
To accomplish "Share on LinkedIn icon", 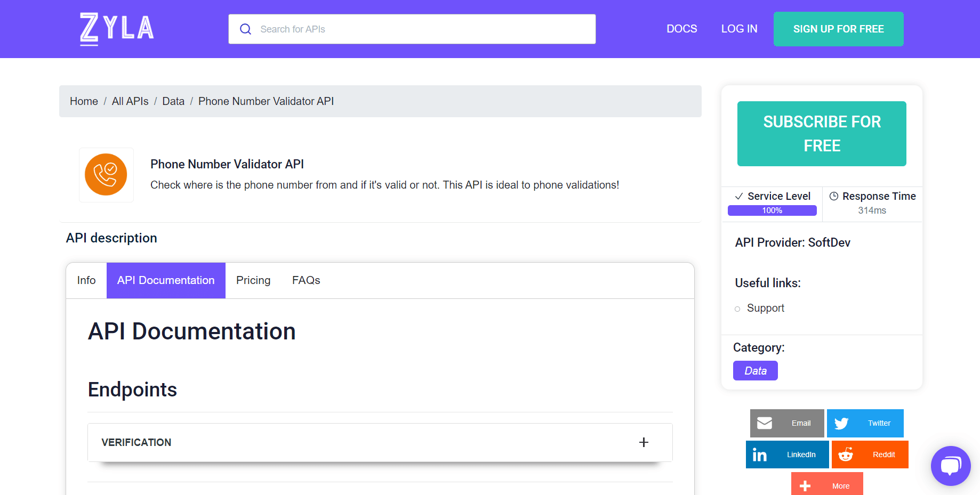I will pos(760,455).
